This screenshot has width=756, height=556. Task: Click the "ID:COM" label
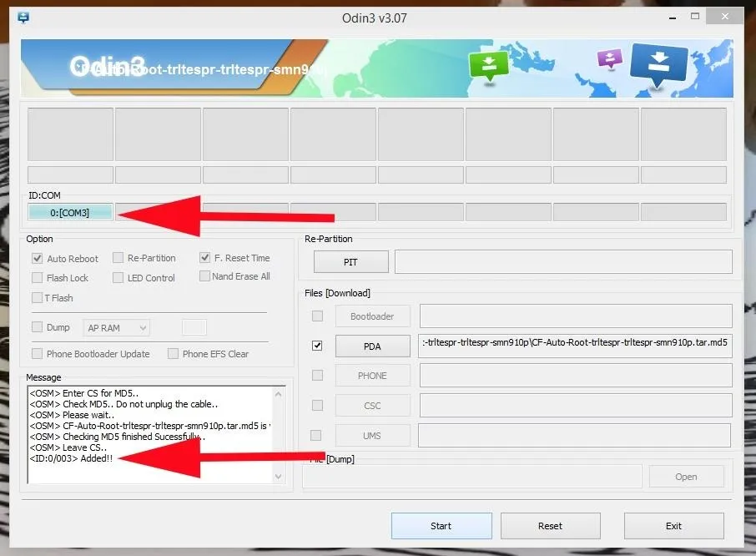pyautogui.click(x=45, y=195)
